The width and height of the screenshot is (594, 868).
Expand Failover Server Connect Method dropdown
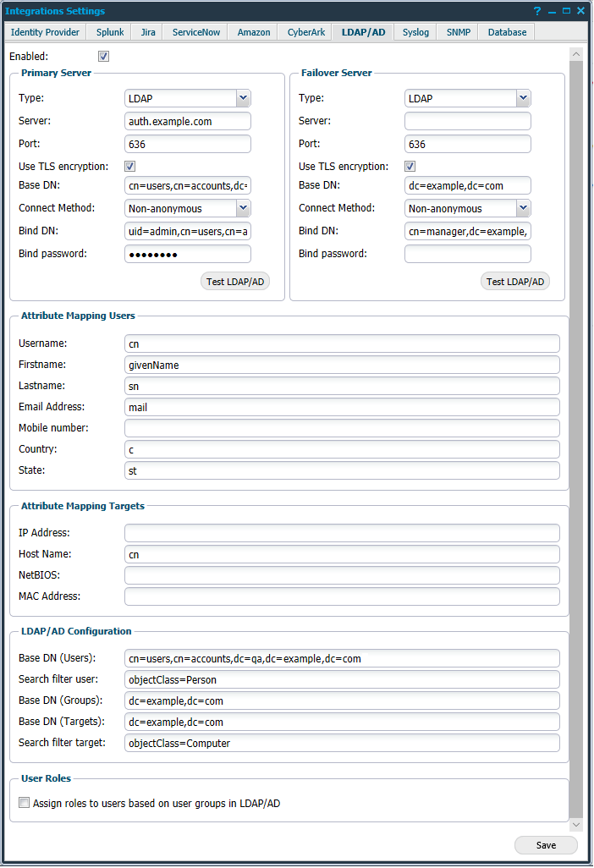tap(523, 207)
